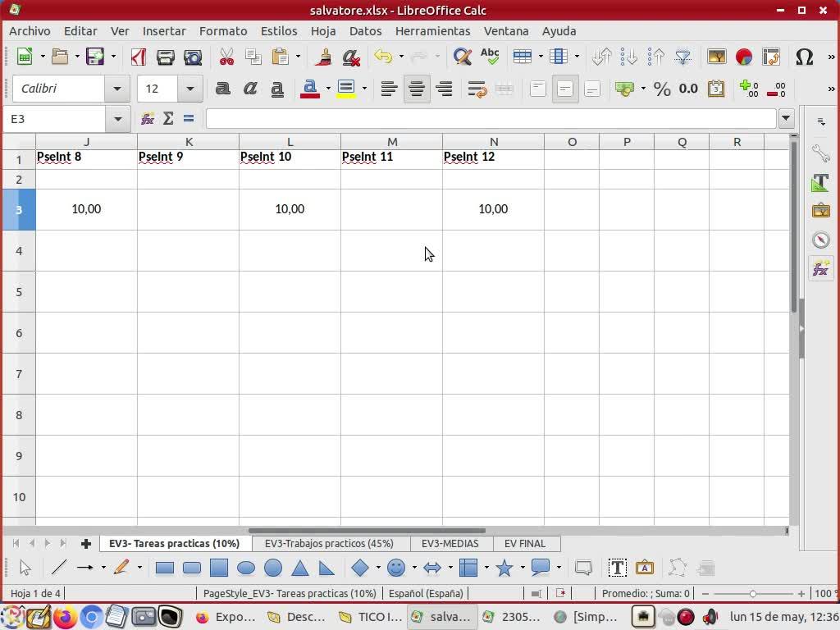Remove a decimal place

coord(776,89)
